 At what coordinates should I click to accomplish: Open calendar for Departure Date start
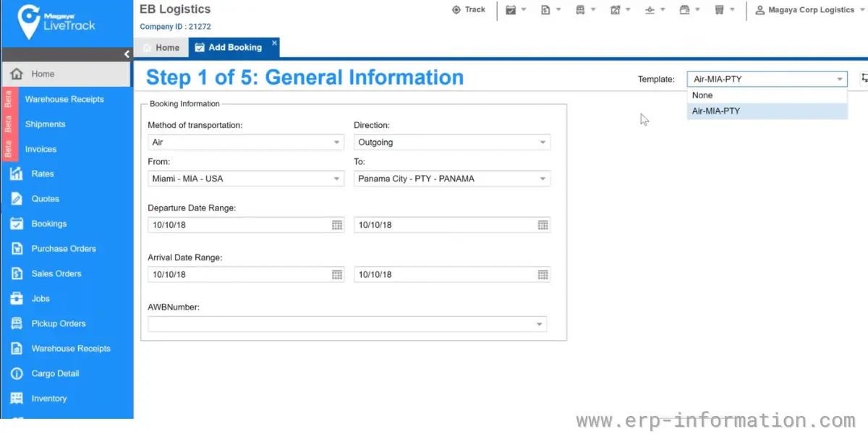tap(337, 225)
